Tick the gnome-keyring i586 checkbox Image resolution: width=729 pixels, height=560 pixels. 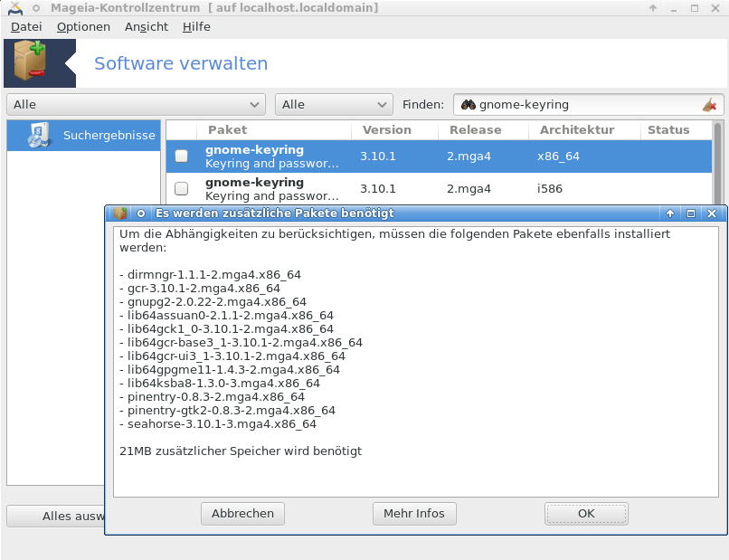pos(181,188)
